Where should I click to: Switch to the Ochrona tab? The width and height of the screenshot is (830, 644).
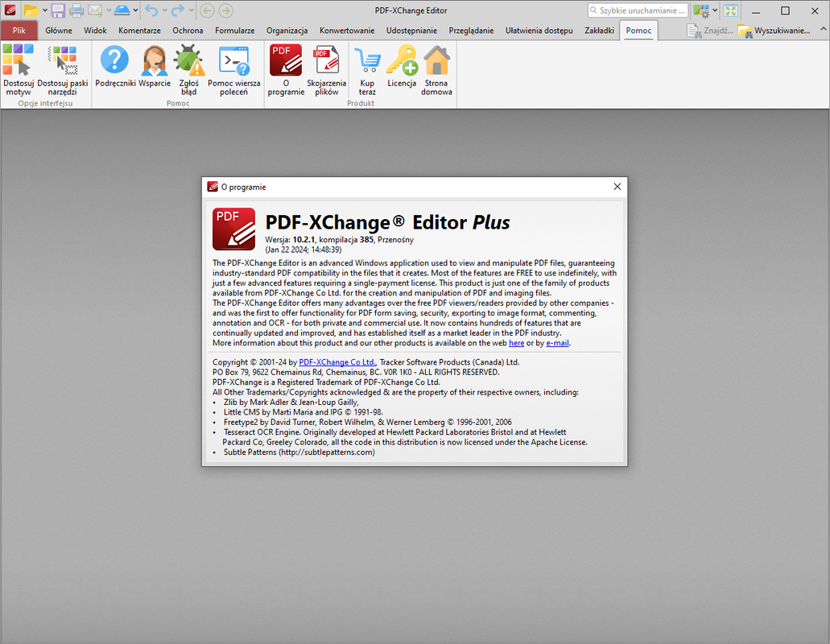click(x=188, y=31)
